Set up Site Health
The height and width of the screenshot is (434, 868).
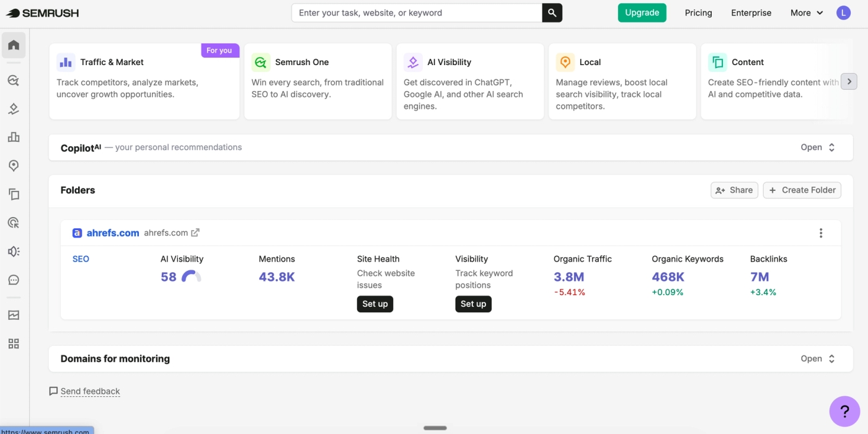[375, 304]
